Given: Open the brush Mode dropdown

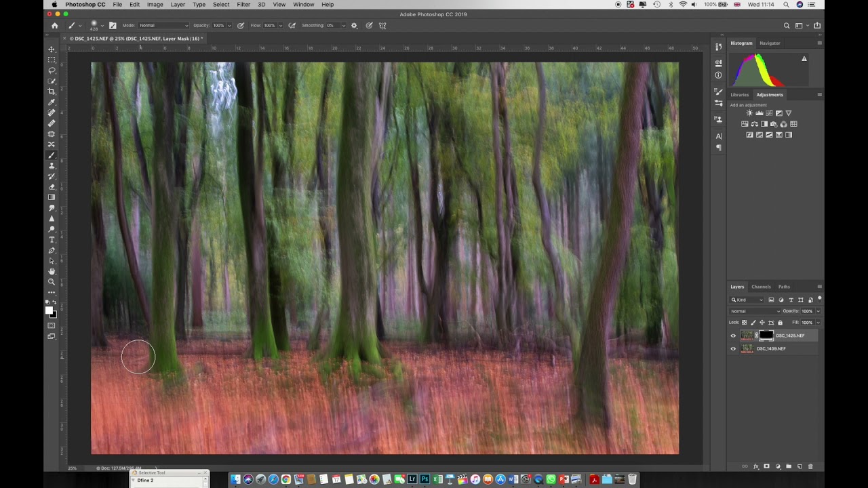Looking at the screenshot, I should (163, 26).
